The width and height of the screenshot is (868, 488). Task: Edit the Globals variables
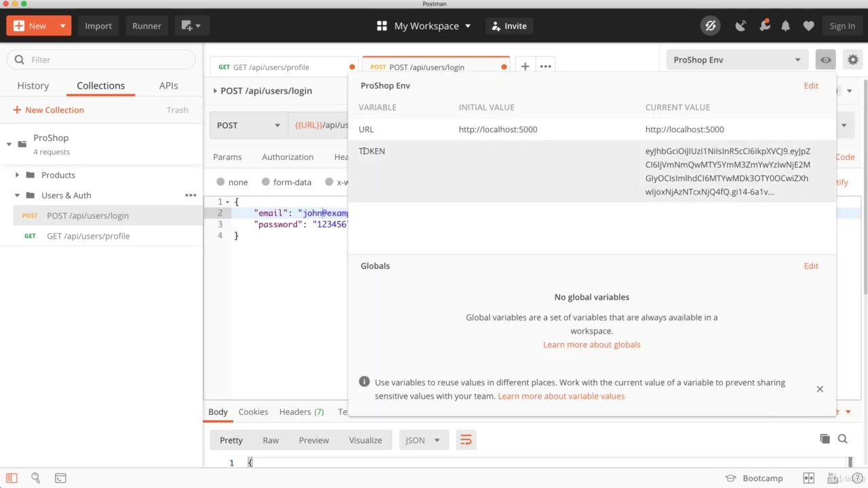pos(811,266)
